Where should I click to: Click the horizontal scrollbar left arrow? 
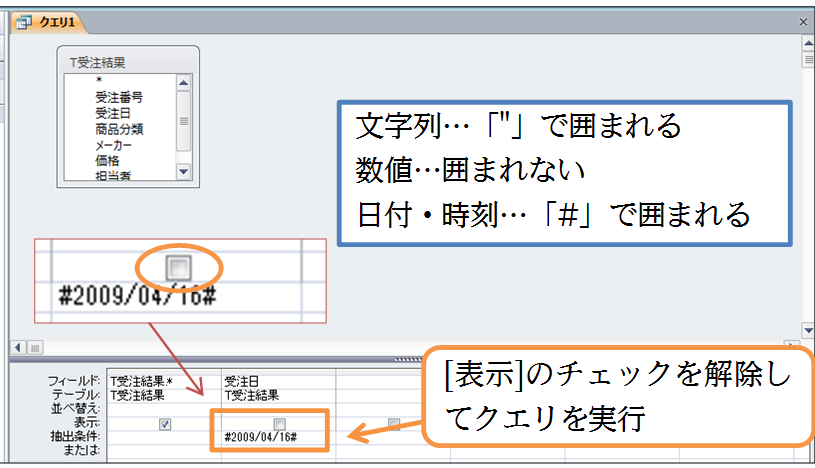click(16, 346)
